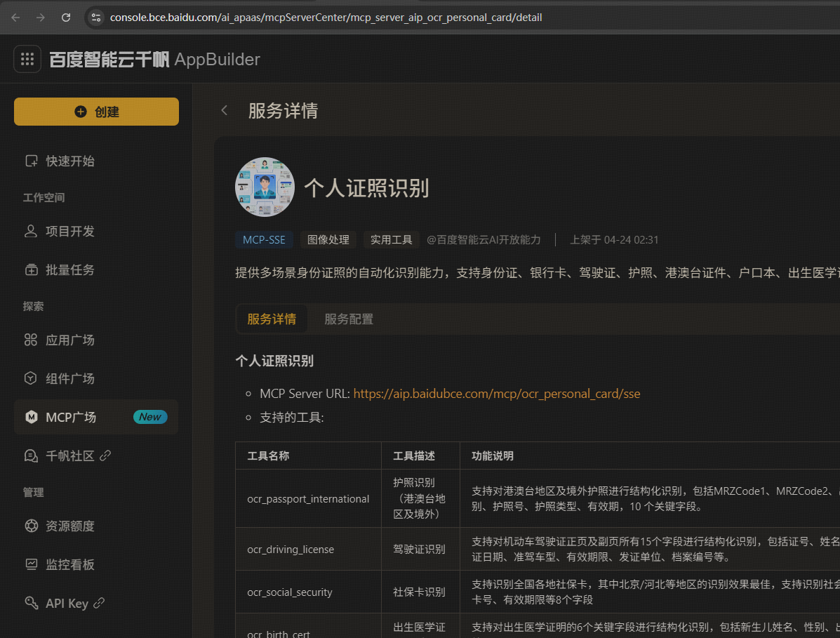Click ocr_driving_license tool name
The height and width of the screenshot is (638, 840).
[291, 549]
